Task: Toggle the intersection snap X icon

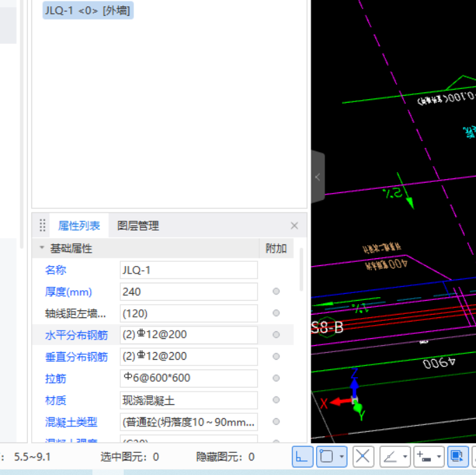Action: [x=363, y=456]
